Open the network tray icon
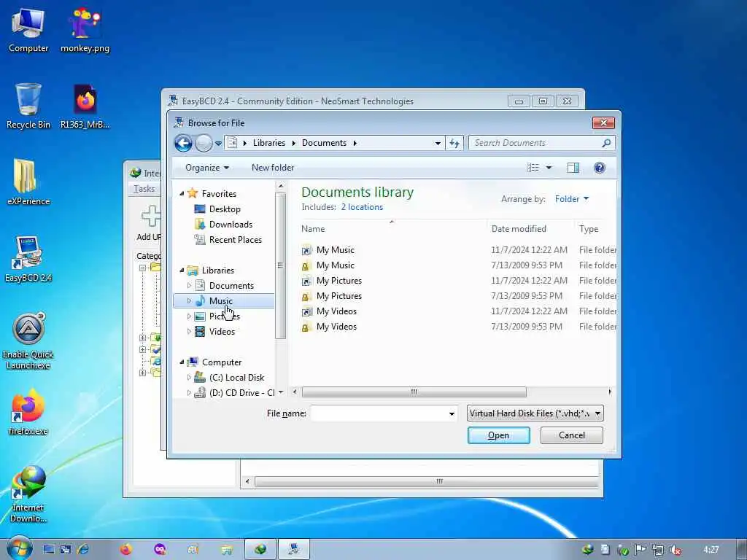This screenshot has height=560, width=747. (x=658, y=550)
